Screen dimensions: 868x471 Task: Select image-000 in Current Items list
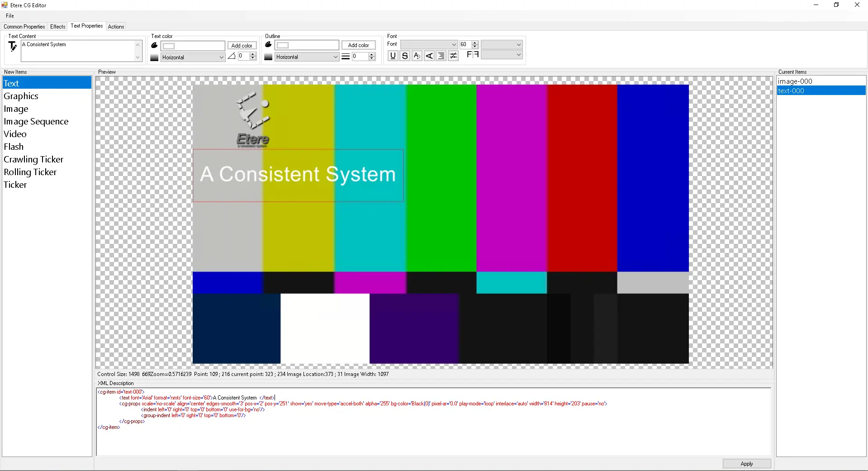(x=795, y=81)
